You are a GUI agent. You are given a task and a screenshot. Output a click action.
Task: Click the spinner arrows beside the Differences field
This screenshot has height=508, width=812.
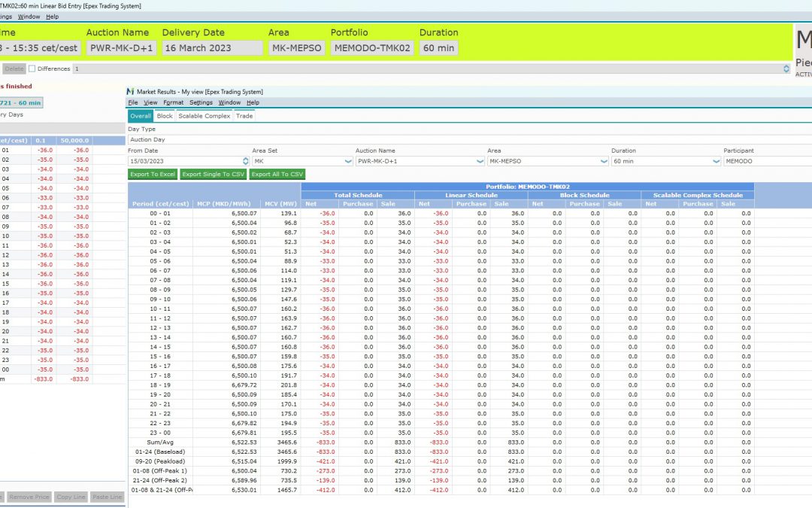[x=786, y=68]
